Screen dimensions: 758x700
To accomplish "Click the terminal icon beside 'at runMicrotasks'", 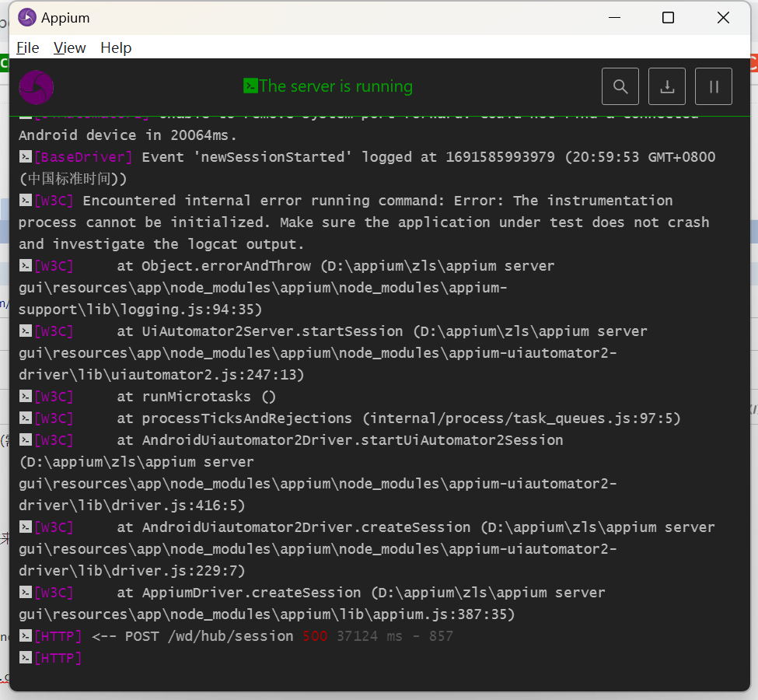I will [25, 396].
